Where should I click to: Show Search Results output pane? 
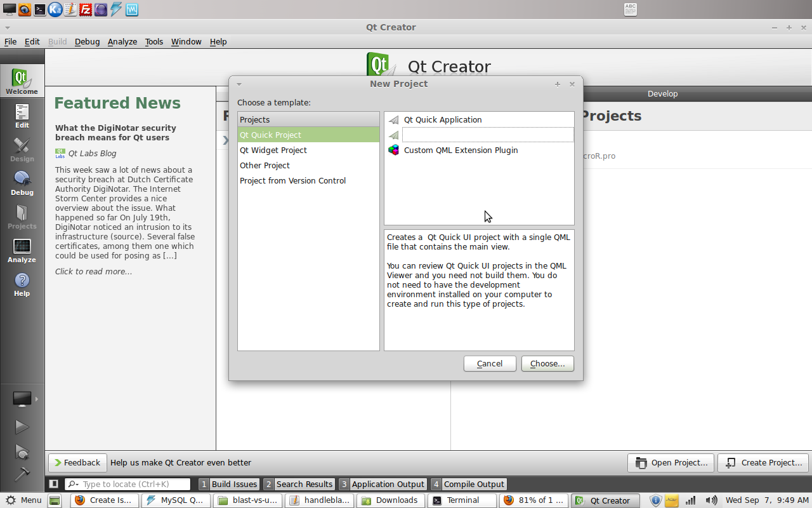tap(299, 484)
